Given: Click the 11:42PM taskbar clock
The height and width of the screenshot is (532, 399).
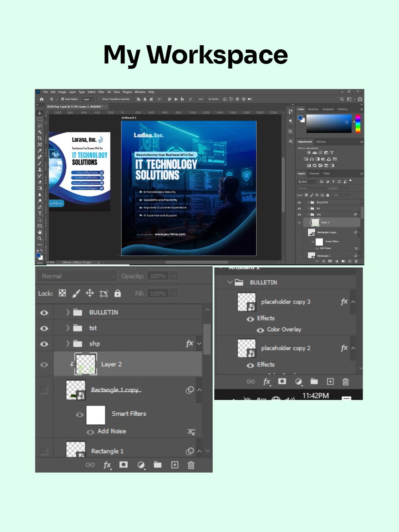Looking at the screenshot, I should (x=316, y=396).
